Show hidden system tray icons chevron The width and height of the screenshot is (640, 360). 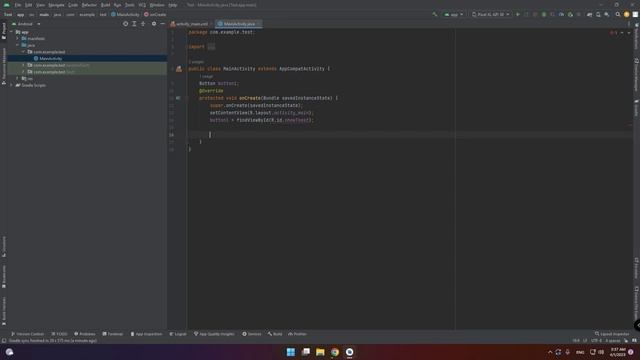[x=550, y=352]
